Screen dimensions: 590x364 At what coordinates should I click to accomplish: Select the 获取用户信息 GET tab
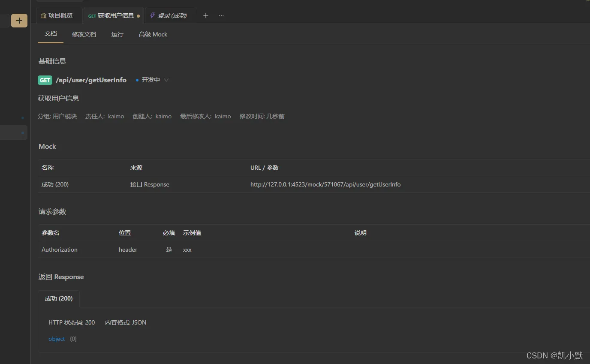114,15
